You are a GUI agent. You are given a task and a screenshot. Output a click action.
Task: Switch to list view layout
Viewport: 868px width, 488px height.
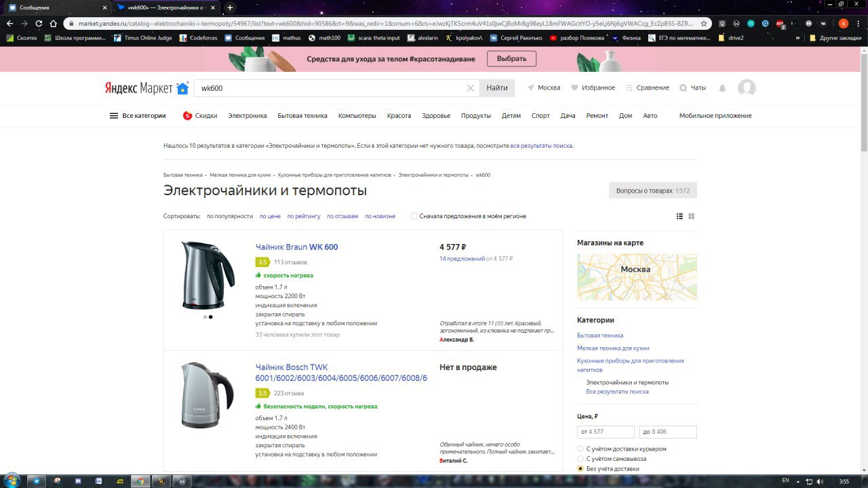[x=679, y=216]
